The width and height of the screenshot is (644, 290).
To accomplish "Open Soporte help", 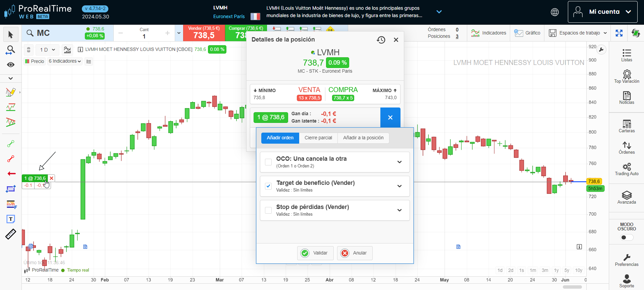I will [x=627, y=281].
